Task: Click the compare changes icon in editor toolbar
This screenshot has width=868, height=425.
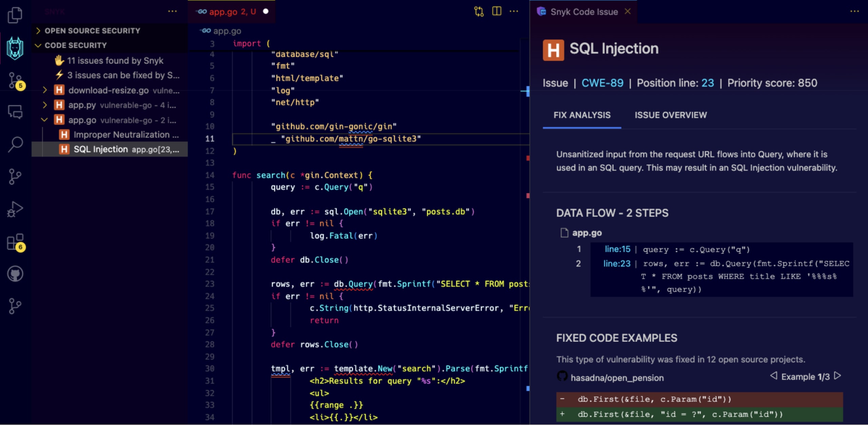Action: [x=478, y=12]
